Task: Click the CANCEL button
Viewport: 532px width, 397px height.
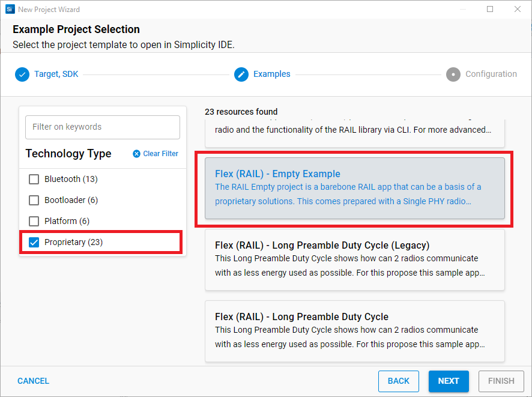Action: pyautogui.click(x=33, y=381)
